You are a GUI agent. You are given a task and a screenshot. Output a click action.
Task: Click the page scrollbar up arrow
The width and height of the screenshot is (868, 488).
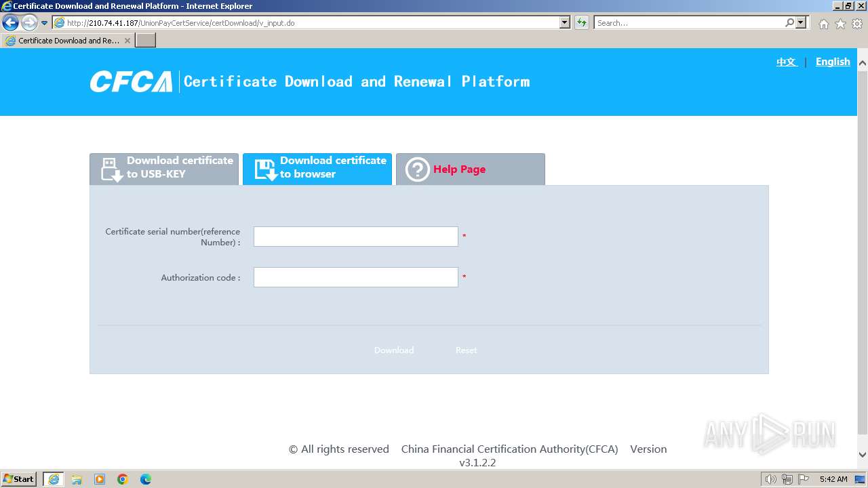(x=863, y=64)
